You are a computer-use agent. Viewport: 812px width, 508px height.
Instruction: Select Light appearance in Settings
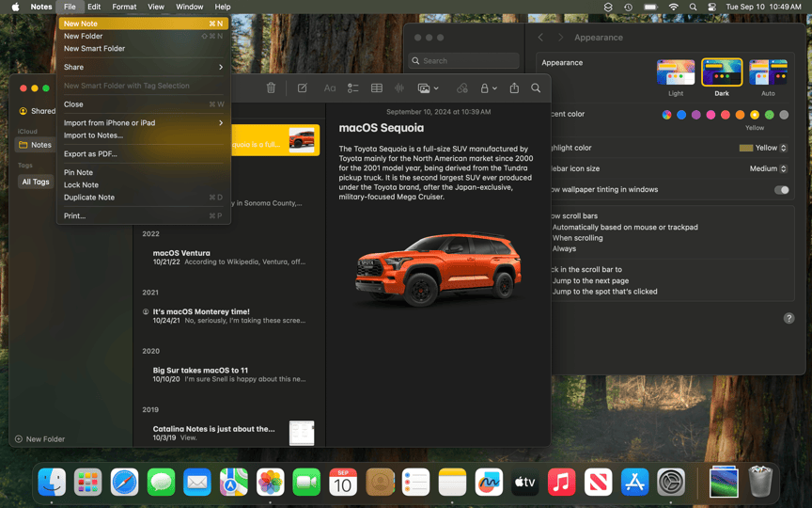(x=676, y=72)
